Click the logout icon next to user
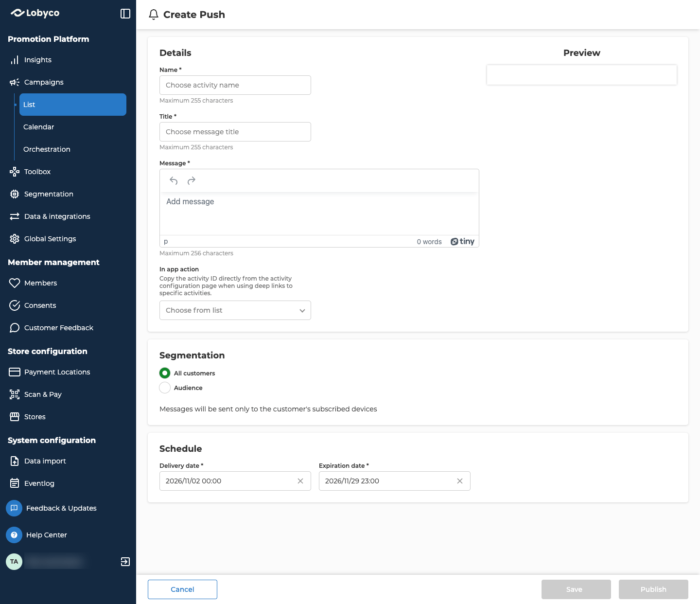Screen dimensions: 700x604 (x=125, y=562)
